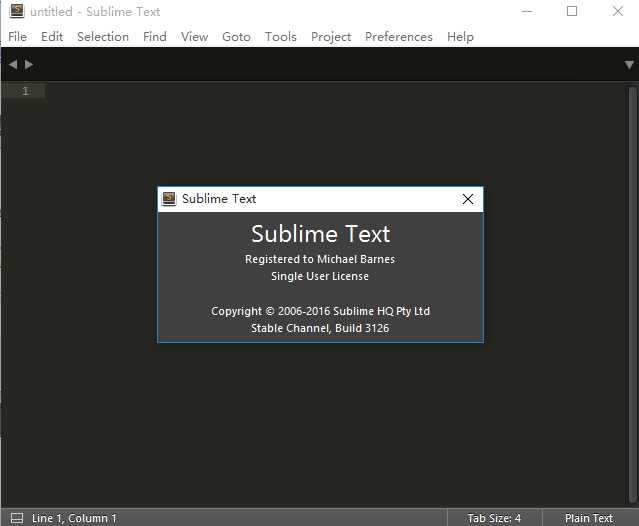
Task: Click the next tab right arrow
Action: click(x=29, y=64)
